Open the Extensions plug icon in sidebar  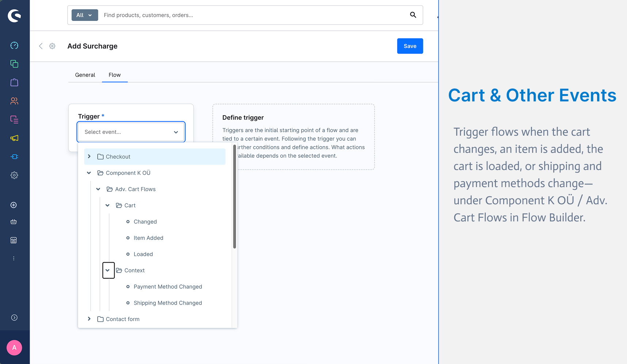(x=14, y=156)
